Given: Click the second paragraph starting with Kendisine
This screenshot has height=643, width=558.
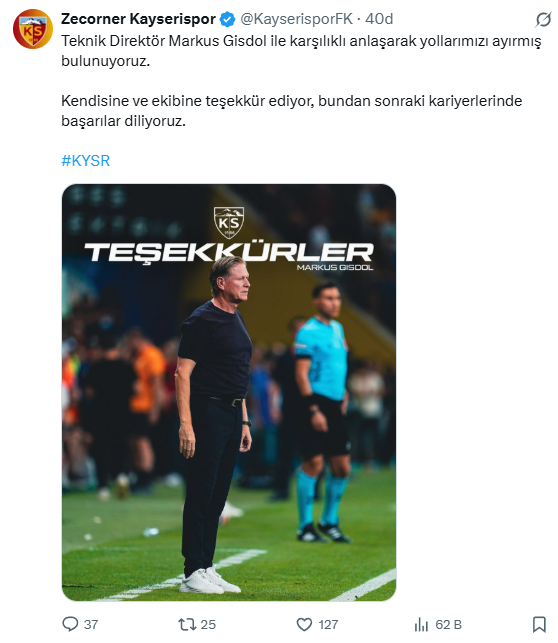Looking at the screenshot, I should [292, 111].
